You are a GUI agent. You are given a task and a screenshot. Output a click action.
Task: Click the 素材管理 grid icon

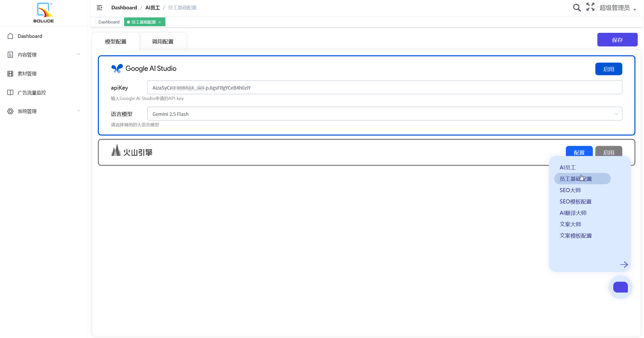[10, 74]
